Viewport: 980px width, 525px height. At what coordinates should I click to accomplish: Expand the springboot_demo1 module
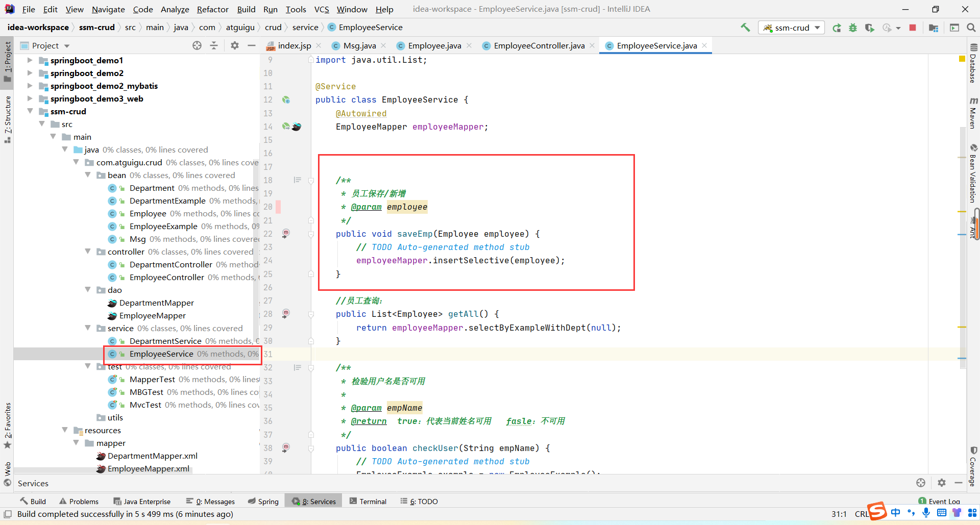30,60
